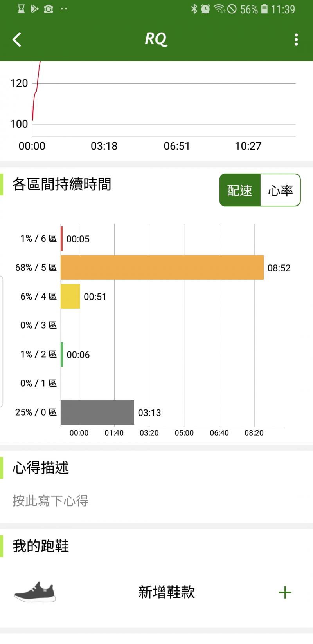Tap the gray zone 0 bar

click(97, 412)
